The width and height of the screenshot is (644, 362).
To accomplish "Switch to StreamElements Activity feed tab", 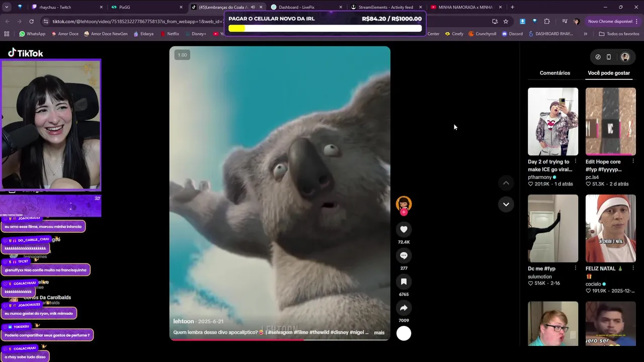I will coord(386,7).
